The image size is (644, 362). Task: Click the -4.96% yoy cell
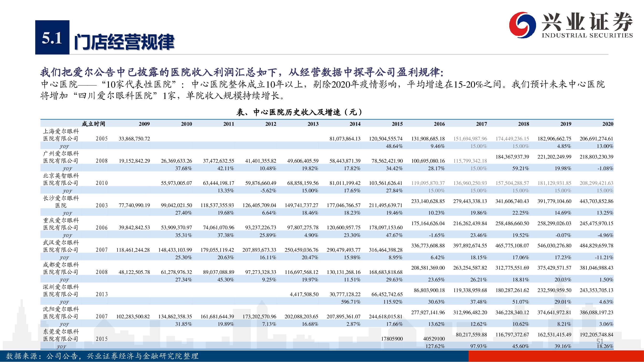(605, 235)
